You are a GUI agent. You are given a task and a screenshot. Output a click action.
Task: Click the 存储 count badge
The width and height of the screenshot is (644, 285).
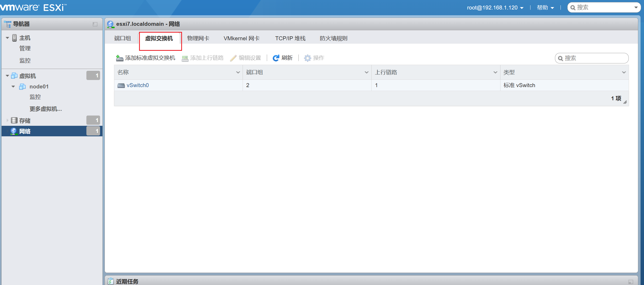[93, 120]
